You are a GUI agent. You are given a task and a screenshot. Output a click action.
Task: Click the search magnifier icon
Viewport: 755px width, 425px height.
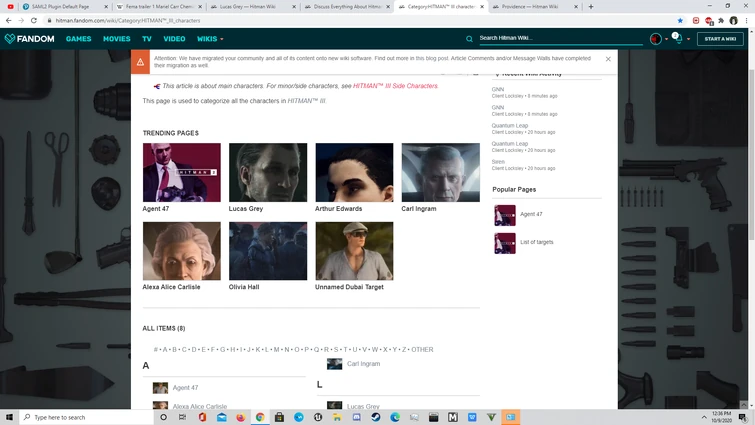469,39
